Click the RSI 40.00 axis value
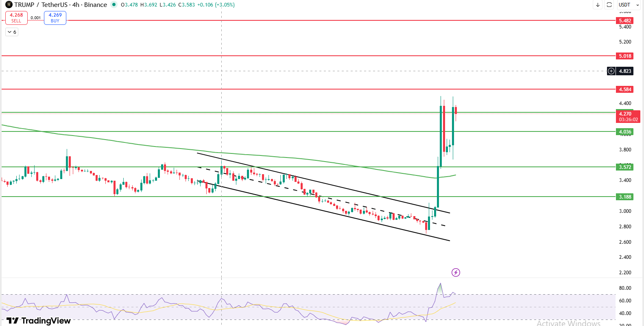Image resolution: width=644 pixels, height=326 pixels. (x=625, y=313)
